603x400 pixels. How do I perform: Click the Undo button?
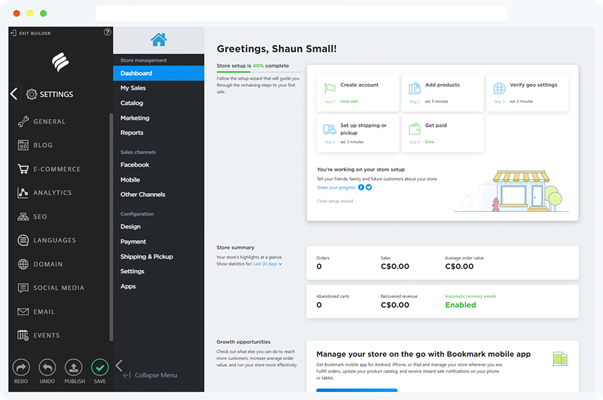(x=47, y=368)
